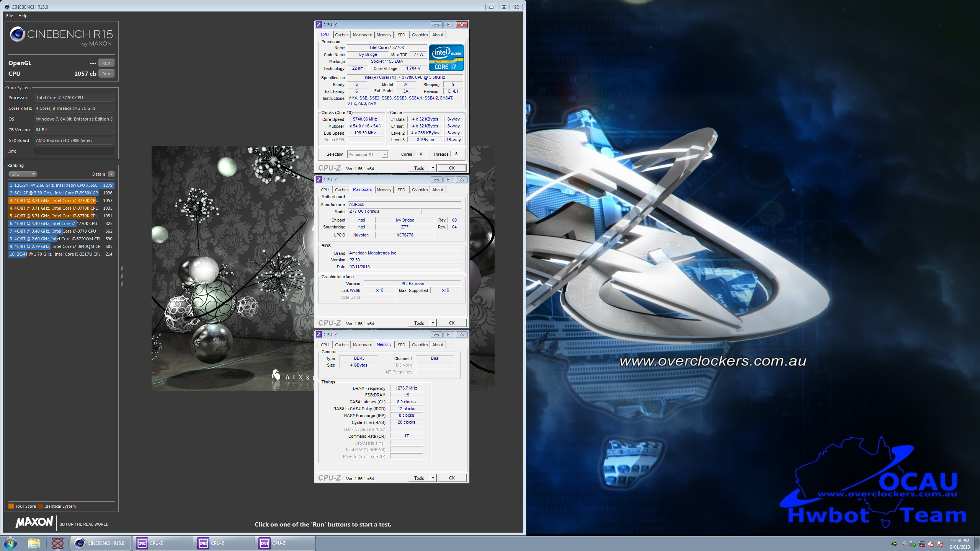Open the File menu in Cinebench
This screenshot has height=551, width=980.
10,16
